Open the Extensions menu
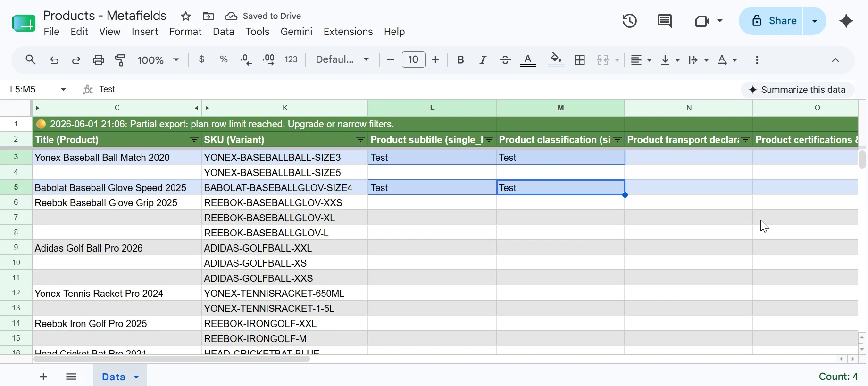This screenshot has width=868, height=386. [348, 32]
